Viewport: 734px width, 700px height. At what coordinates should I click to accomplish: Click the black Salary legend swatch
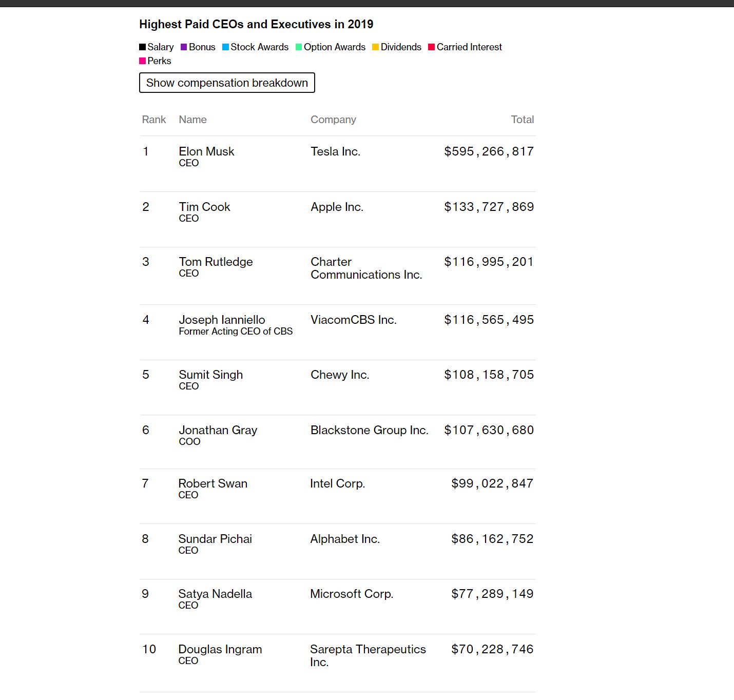(x=143, y=47)
